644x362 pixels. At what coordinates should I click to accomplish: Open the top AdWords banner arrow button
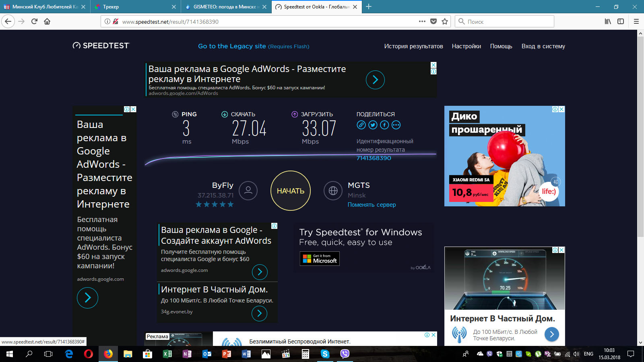click(x=375, y=80)
